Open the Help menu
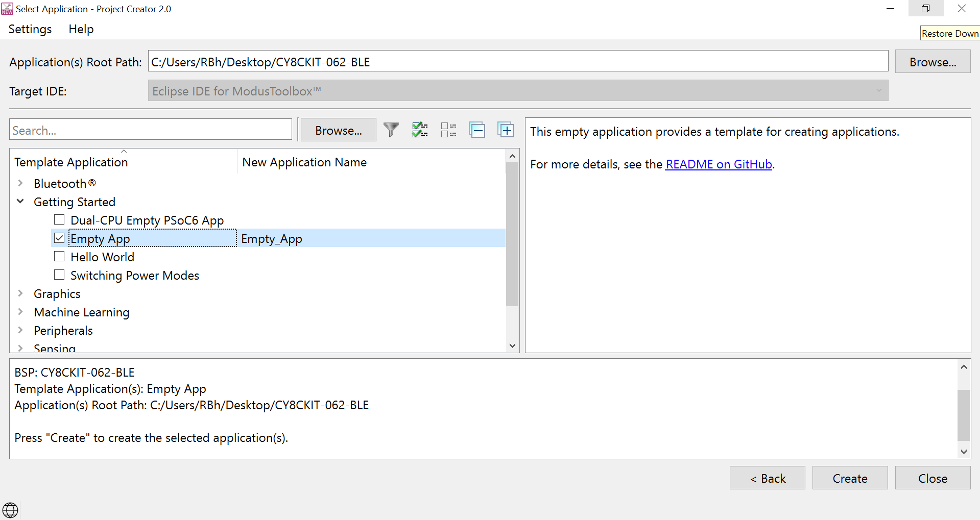Image resolution: width=980 pixels, height=520 pixels. click(x=81, y=29)
